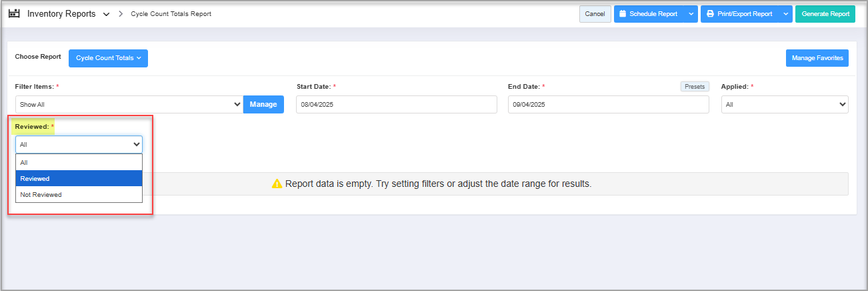The width and height of the screenshot is (868, 291).
Task: Click the printer icon on Print/Export Report
Action: point(710,14)
